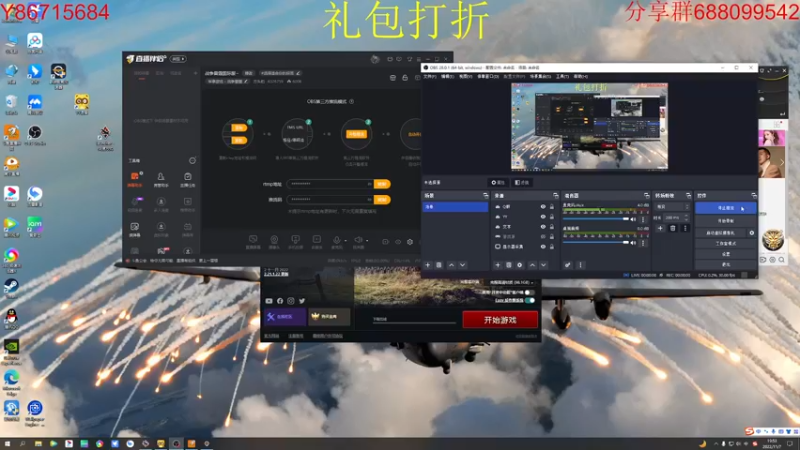This screenshot has height=450, width=800.
Task: Click the masked rtmp address field
Action: click(x=330, y=184)
